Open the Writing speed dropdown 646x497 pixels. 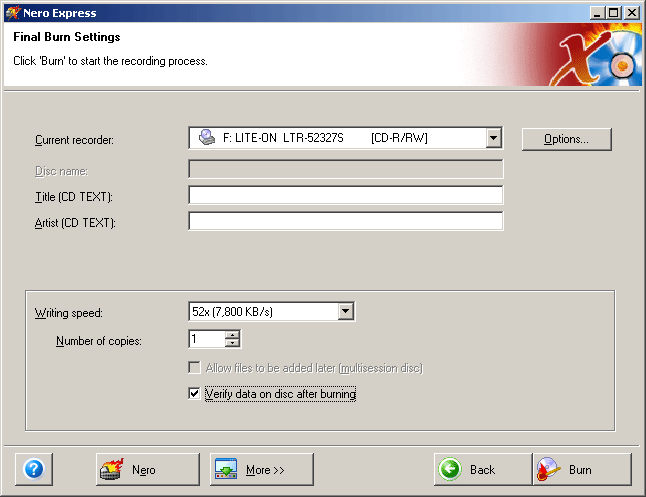coord(346,312)
